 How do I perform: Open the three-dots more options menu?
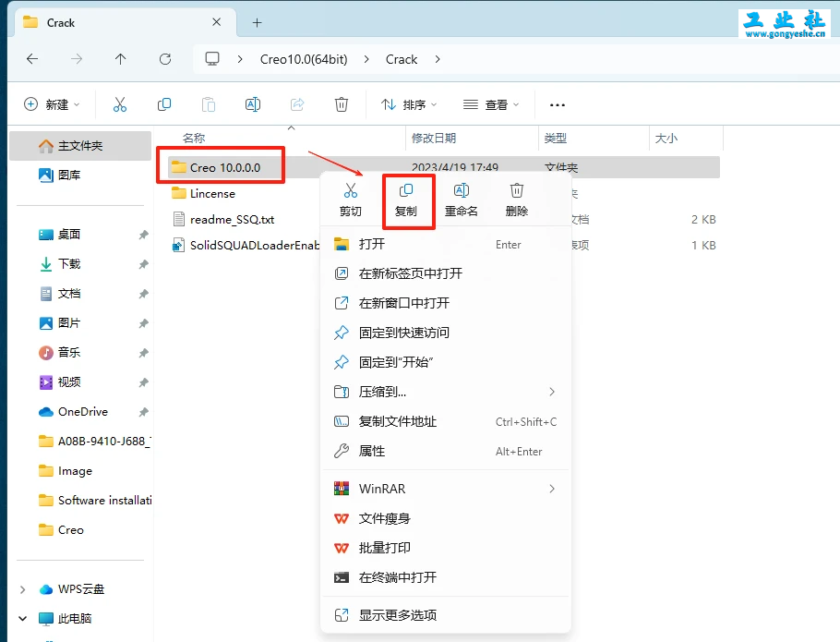pyautogui.click(x=558, y=105)
